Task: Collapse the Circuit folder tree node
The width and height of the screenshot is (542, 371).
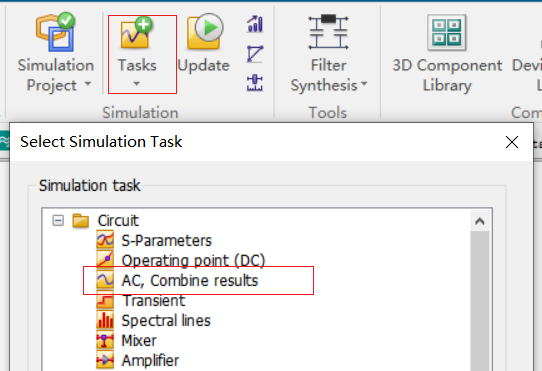Action: point(58,220)
